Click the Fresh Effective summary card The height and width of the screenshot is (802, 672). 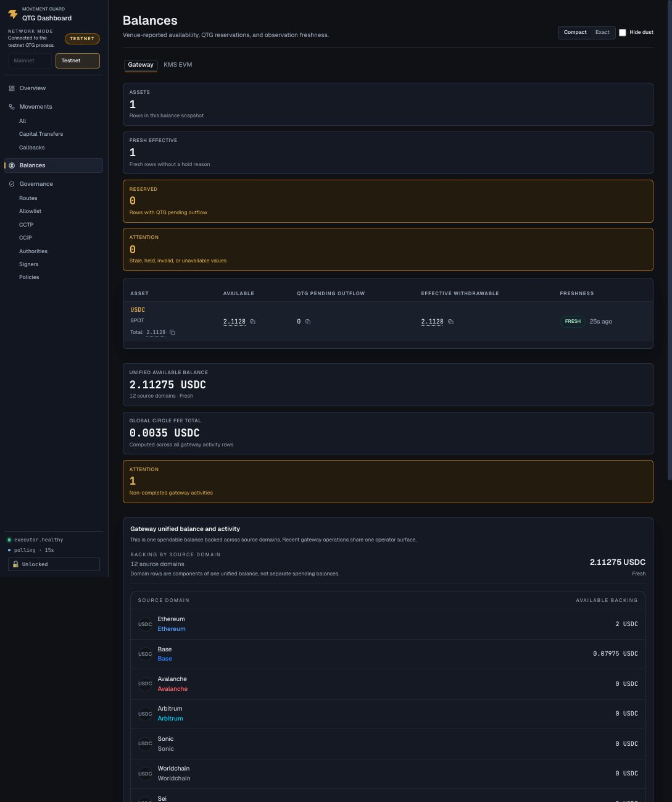388,152
